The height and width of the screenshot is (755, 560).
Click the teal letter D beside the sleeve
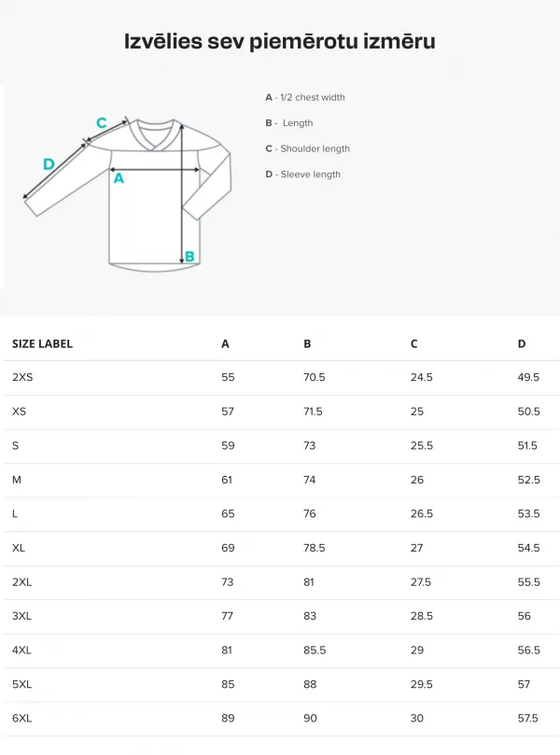tap(49, 164)
